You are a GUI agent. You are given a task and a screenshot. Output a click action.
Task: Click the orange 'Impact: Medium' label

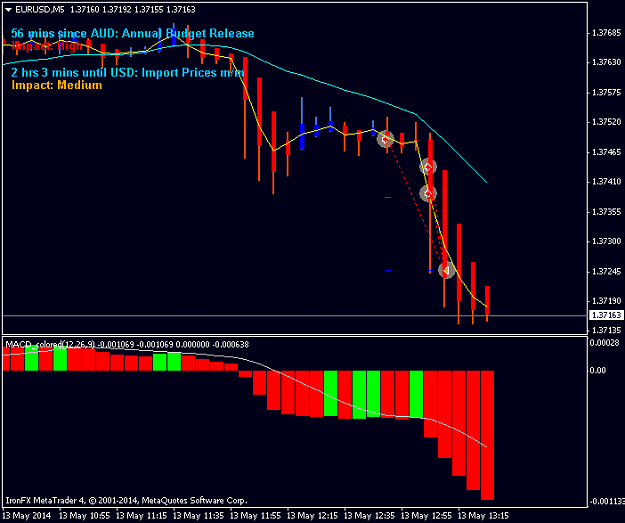57,85
